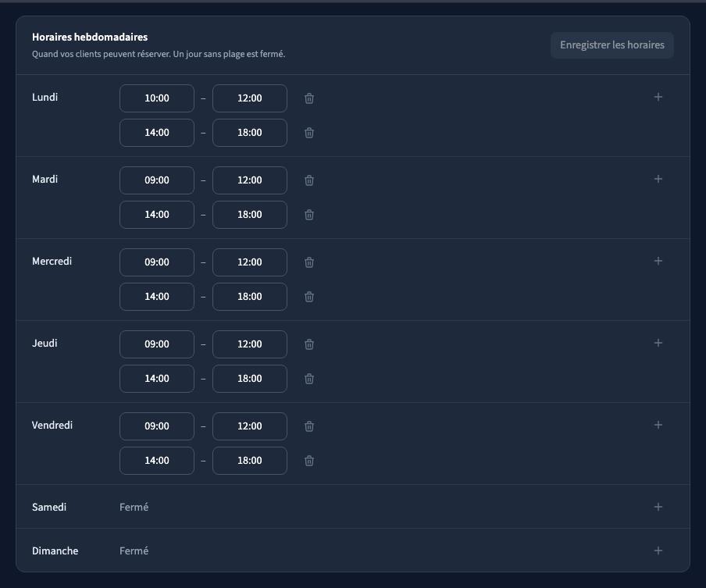Trash Mercredi's 09:00–12:00 slot
706x588 pixels.
coord(309,262)
